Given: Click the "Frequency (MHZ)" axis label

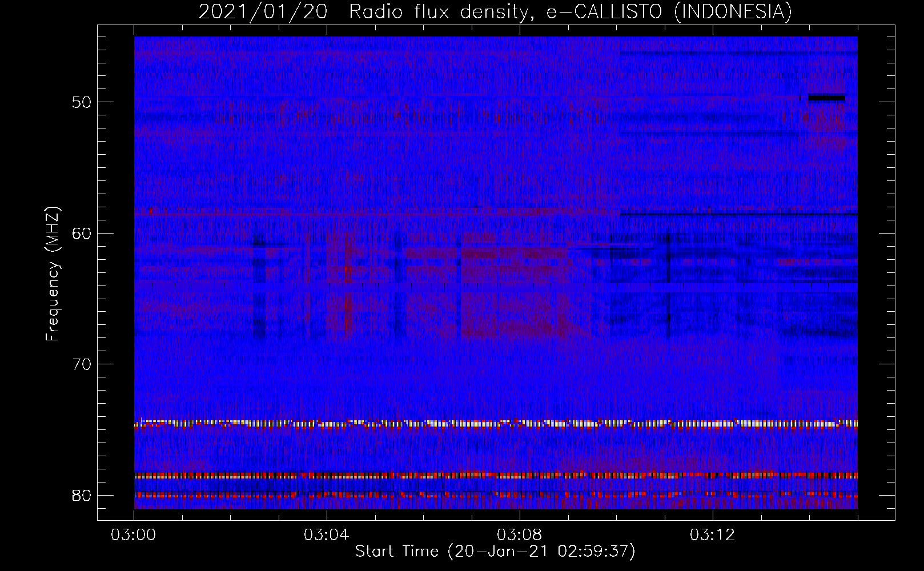Looking at the screenshot, I should [53, 274].
